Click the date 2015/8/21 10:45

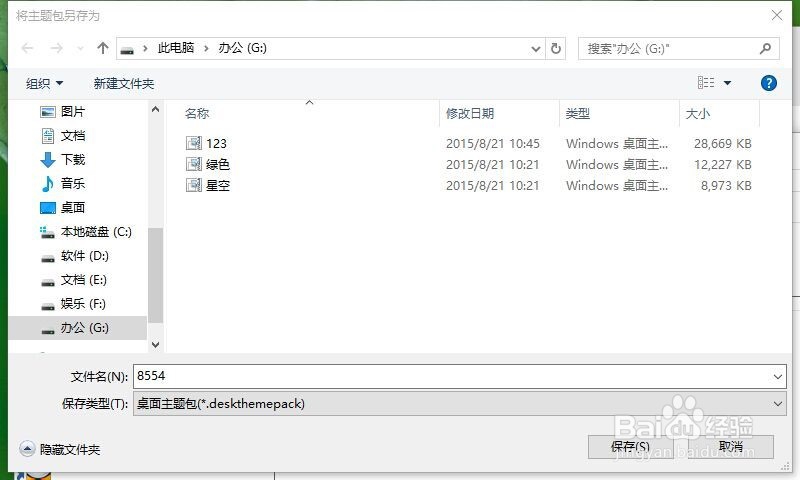(x=493, y=143)
